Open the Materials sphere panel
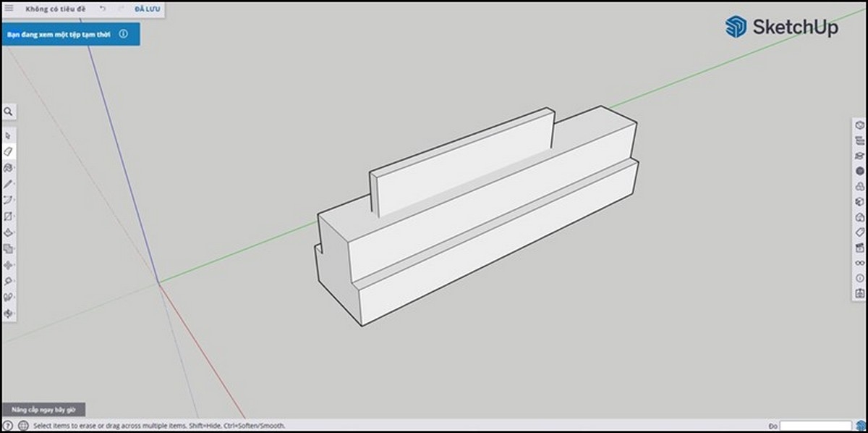The width and height of the screenshot is (868, 433). [x=859, y=172]
